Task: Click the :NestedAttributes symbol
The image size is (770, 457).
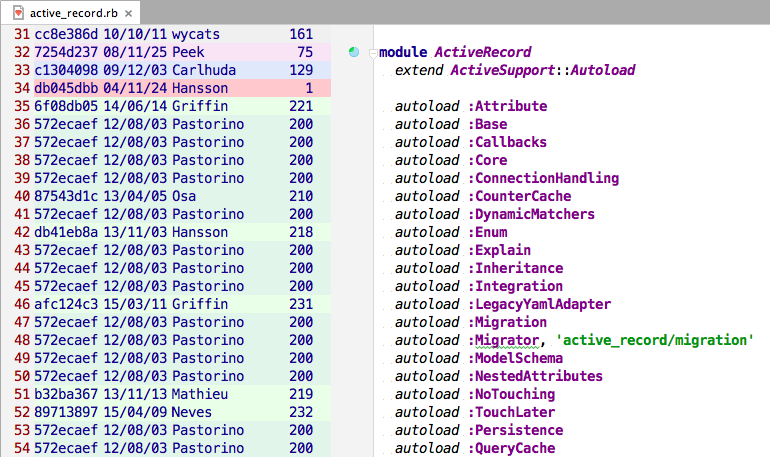Action: point(535,376)
